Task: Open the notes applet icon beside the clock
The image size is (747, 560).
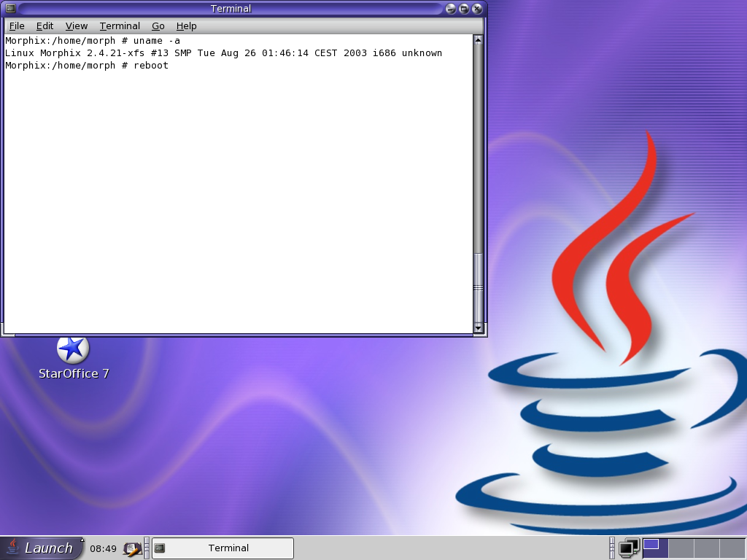Action: (x=132, y=548)
